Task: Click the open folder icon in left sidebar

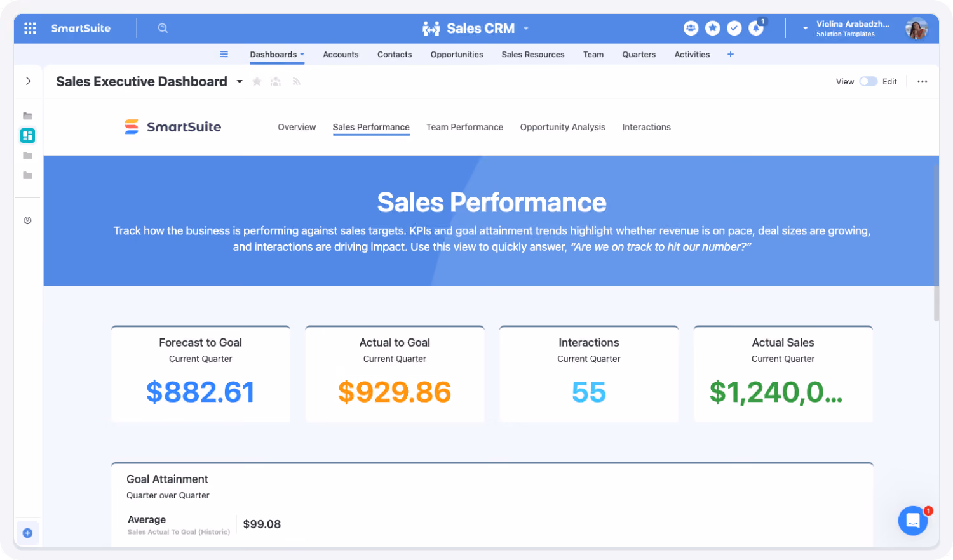Action: (27, 116)
